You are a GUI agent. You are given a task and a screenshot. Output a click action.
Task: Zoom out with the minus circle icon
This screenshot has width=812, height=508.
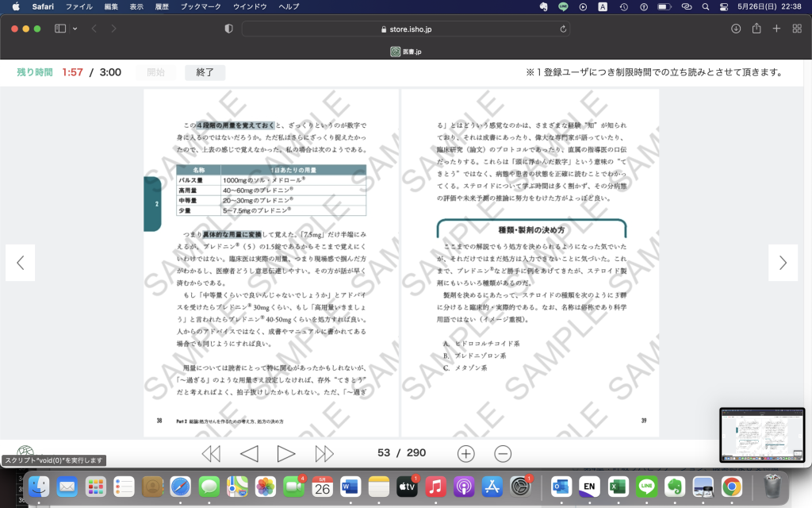[503, 453]
